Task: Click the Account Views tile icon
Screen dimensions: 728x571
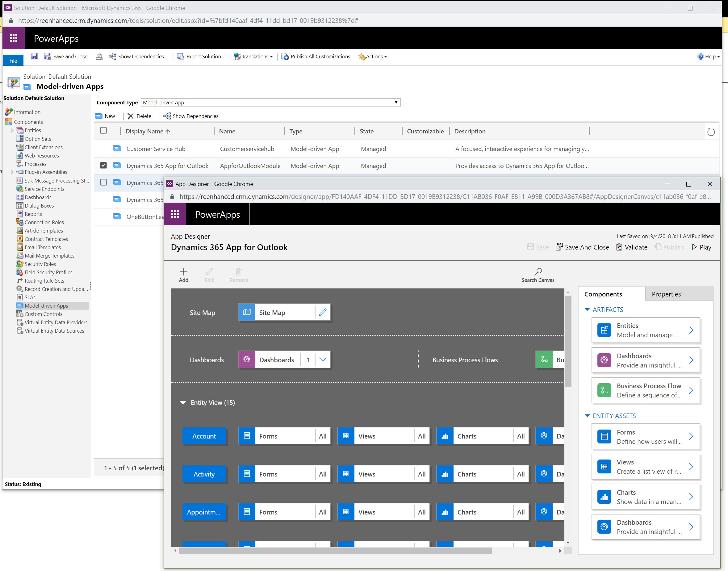Action: pos(346,436)
